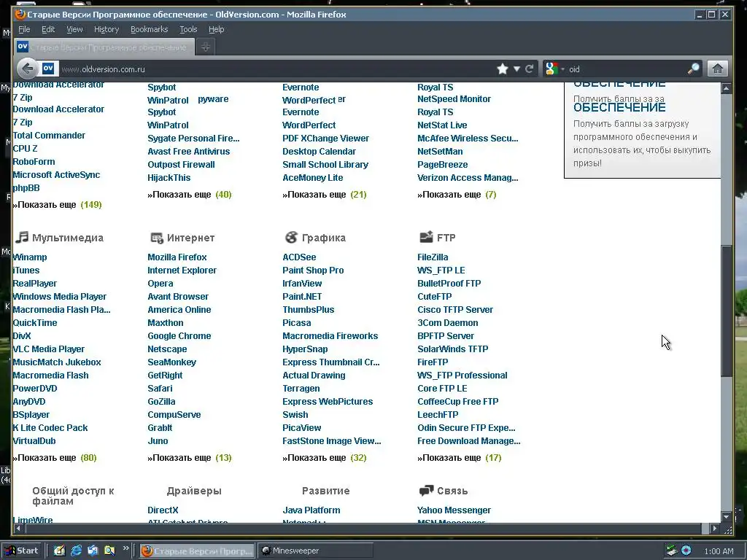Expand quick launch overflow chevron

pyautogui.click(x=125, y=548)
